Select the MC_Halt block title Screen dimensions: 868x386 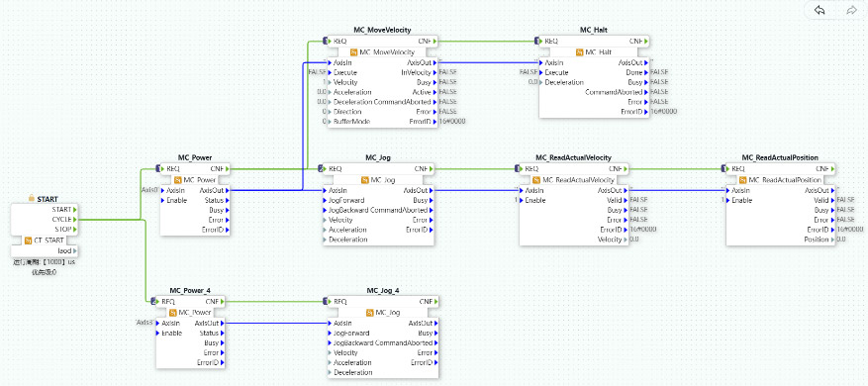595,30
